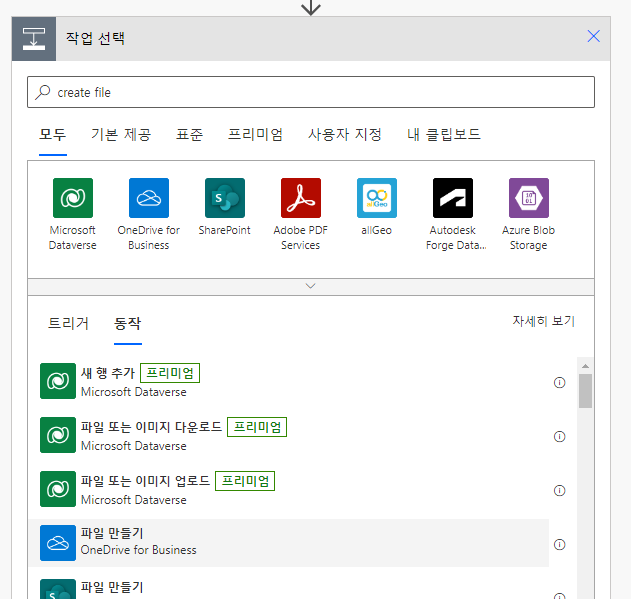Switch to the 내 클립보드 tab
Image resolution: width=631 pixels, height=599 pixels.
tap(444, 134)
